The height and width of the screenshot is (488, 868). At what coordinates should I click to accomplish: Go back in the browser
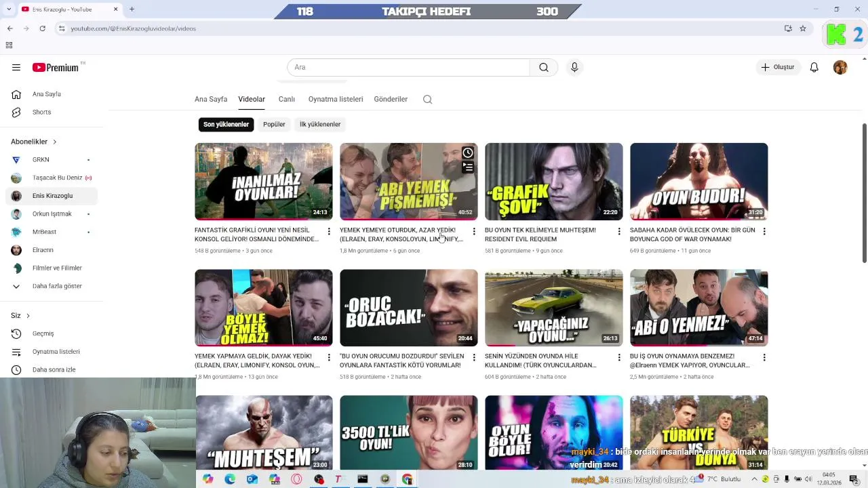[x=9, y=28]
